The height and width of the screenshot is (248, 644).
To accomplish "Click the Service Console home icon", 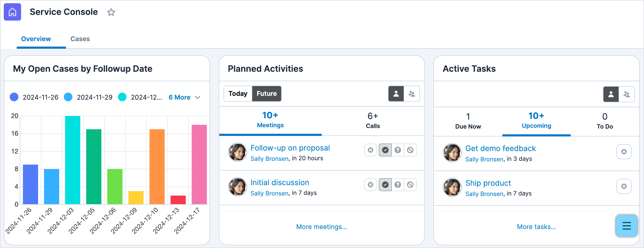I will pyautogui.click(x=12, y=12).
